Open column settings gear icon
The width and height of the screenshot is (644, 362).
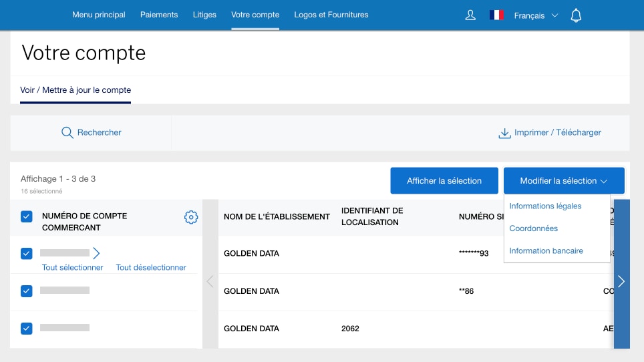pyautogui.click(x=191, y=217)
